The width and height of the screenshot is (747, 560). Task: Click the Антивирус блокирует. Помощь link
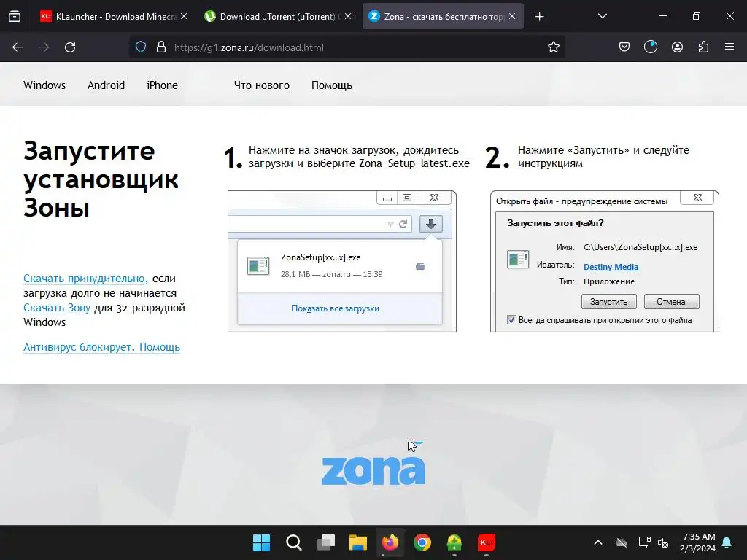tap(101, 347)
